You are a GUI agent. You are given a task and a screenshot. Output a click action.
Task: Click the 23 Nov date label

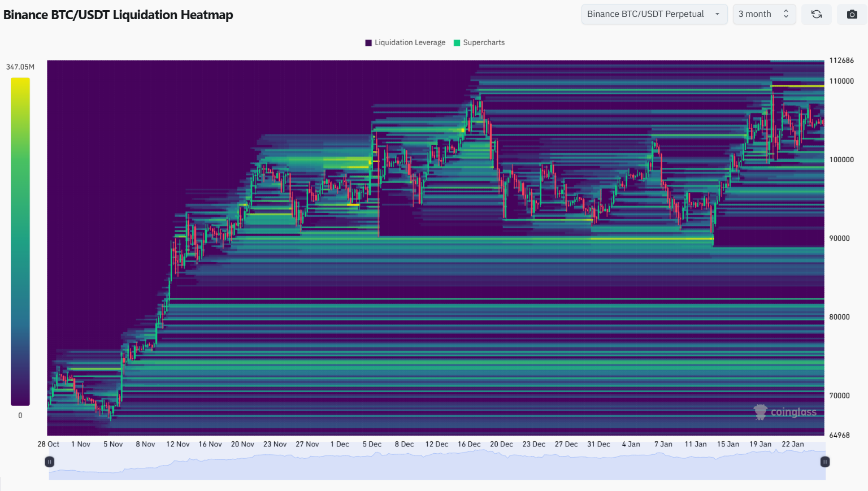(x=275, y=444)
